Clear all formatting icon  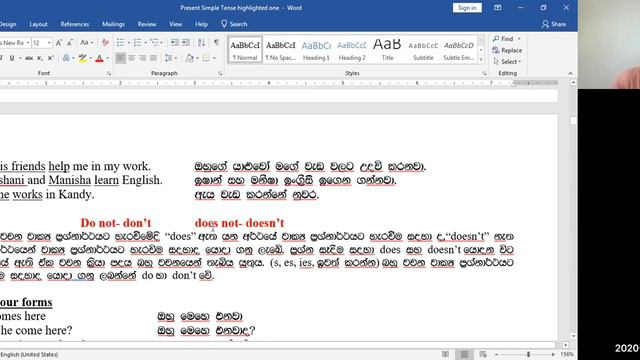tap(105, 42)
